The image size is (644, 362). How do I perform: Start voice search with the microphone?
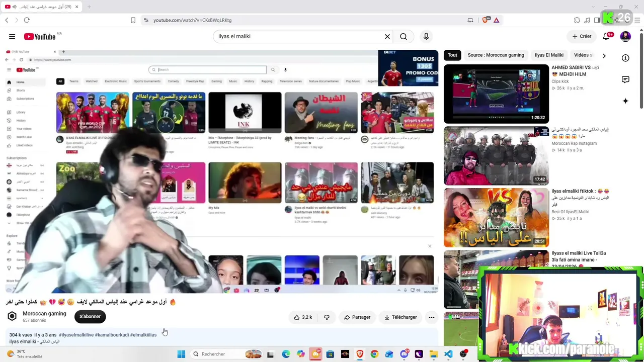[426, 36]
